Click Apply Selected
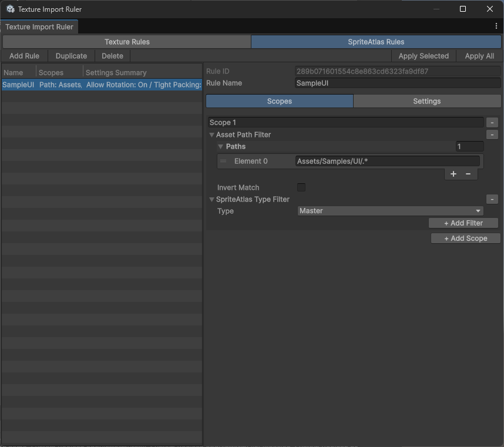The height and width of the screenshot is (447, 504). 424,56
